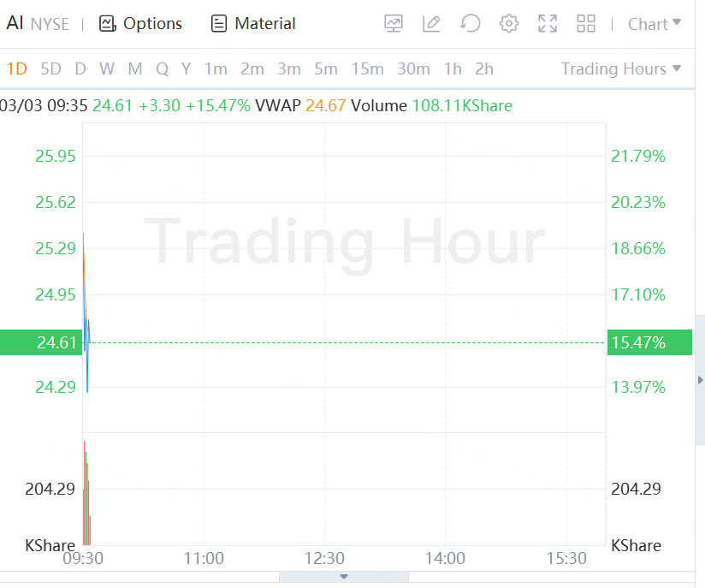This screenshot has height=588, width=705.
Task: Click the Options chart icon
Action: [107, 24]
